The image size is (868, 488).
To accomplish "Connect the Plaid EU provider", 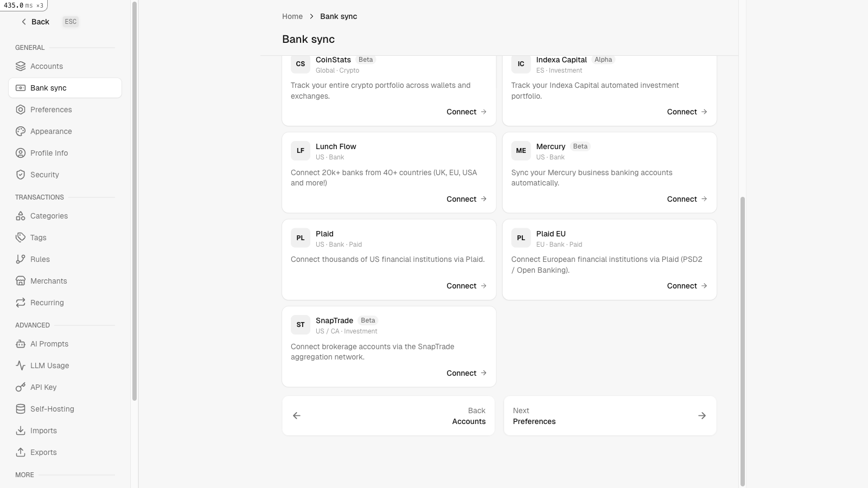I will [687, 286].
